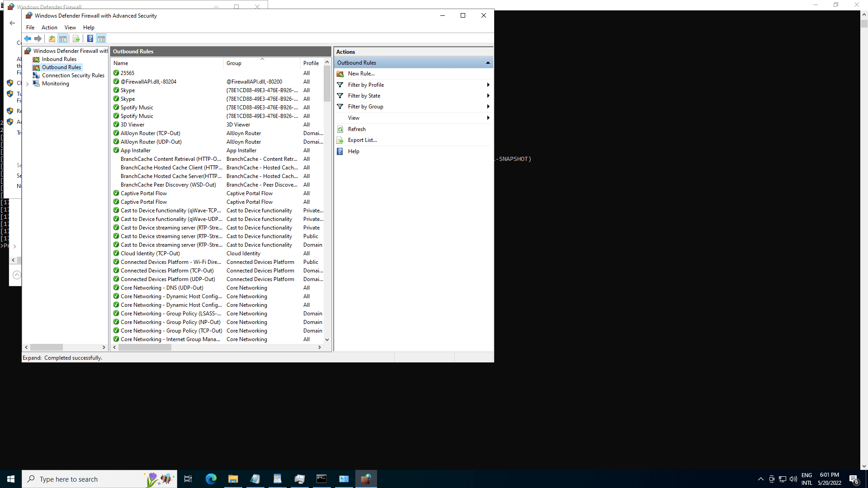Click the Up one level folder icon
This screenshot has width=868, height=488.
click(52, 39)
